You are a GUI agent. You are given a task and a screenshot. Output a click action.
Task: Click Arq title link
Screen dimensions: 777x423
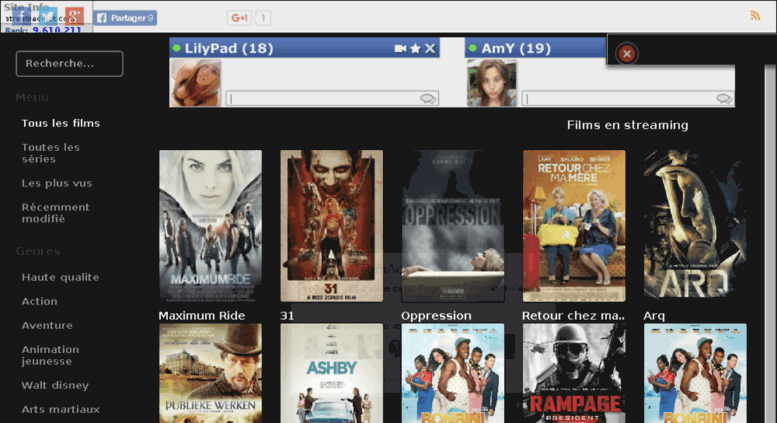pyautogui.click(x=654, y=316)
